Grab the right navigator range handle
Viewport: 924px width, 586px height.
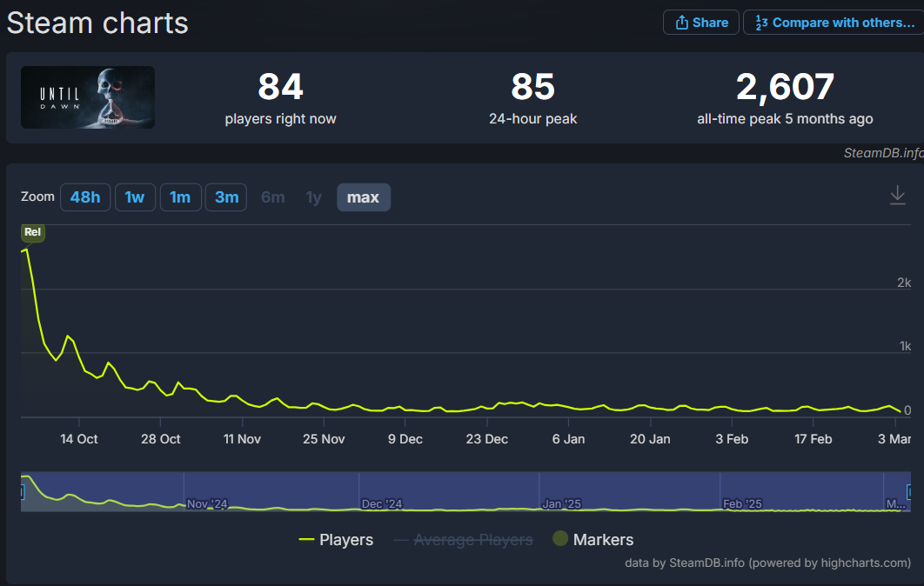coord(908,492)
